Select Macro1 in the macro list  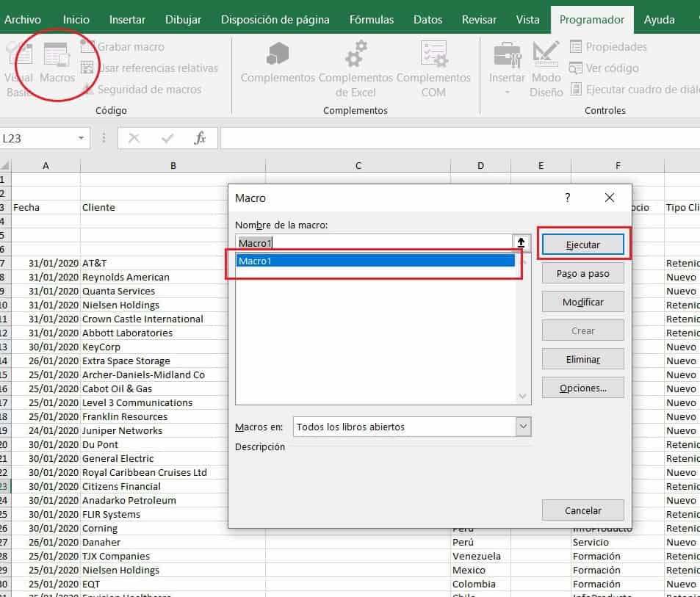(375, 261)
